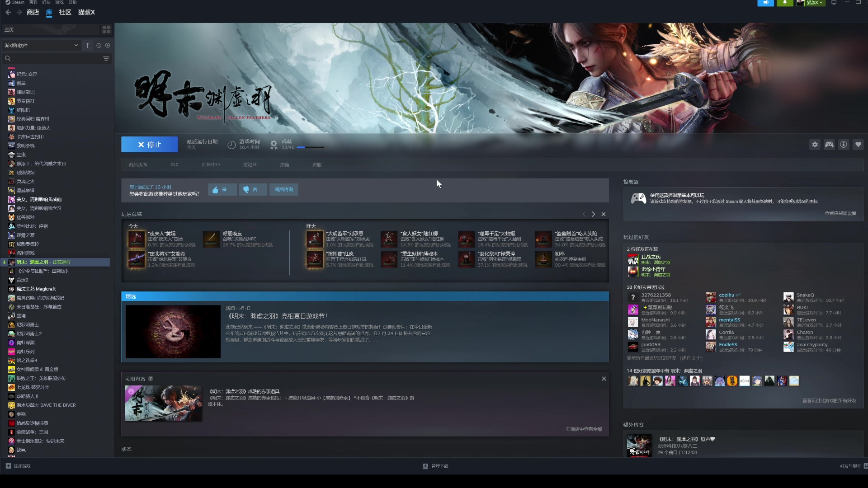Screen dimensions: 868x488
Task: Click 在商店中查看全部 link
Action: click(x=584, y=429)
